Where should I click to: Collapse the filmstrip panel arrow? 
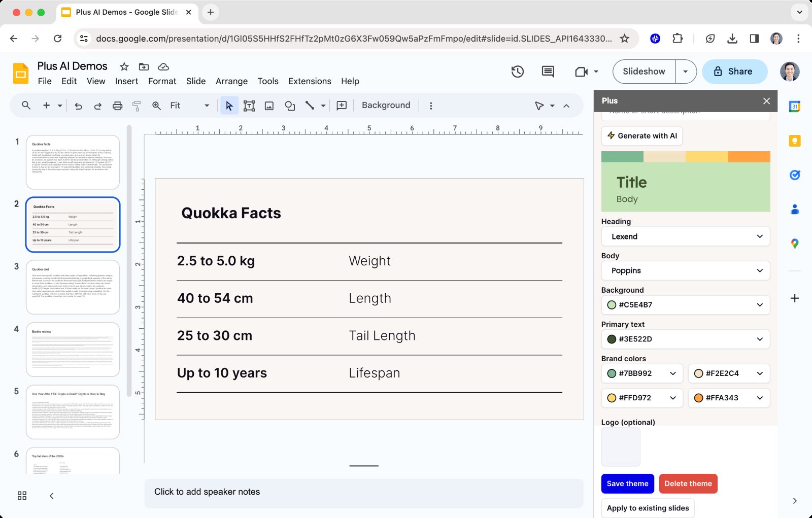51,496
